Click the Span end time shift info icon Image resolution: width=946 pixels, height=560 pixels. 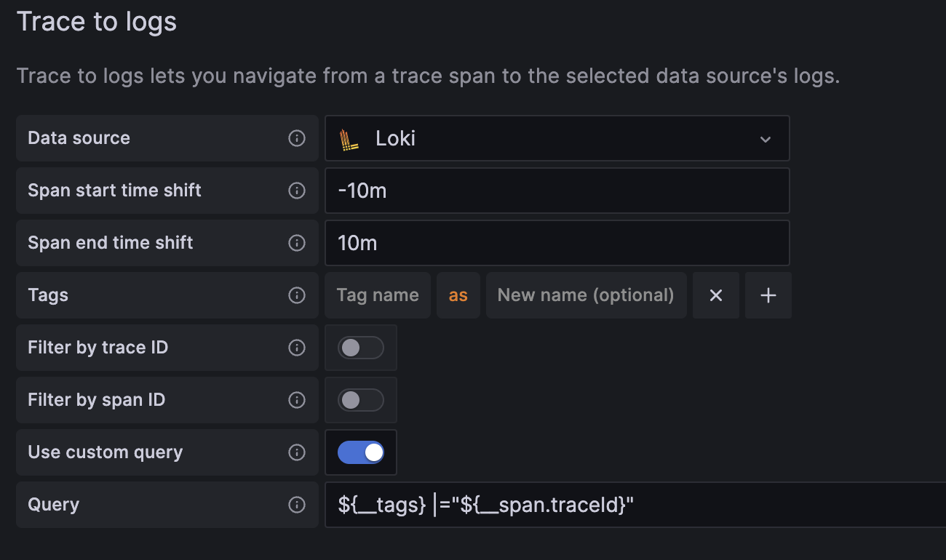click(x=297, y=243)
